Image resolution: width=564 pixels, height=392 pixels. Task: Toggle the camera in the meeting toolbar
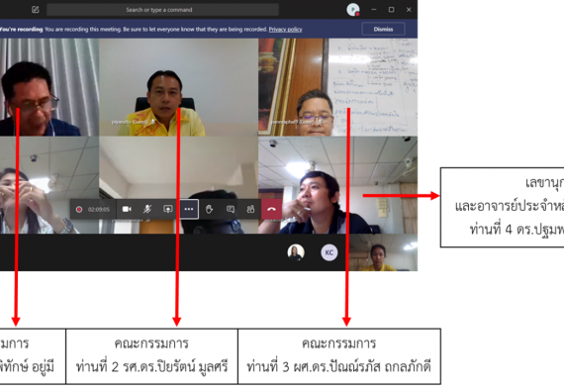tap(127, 209)
